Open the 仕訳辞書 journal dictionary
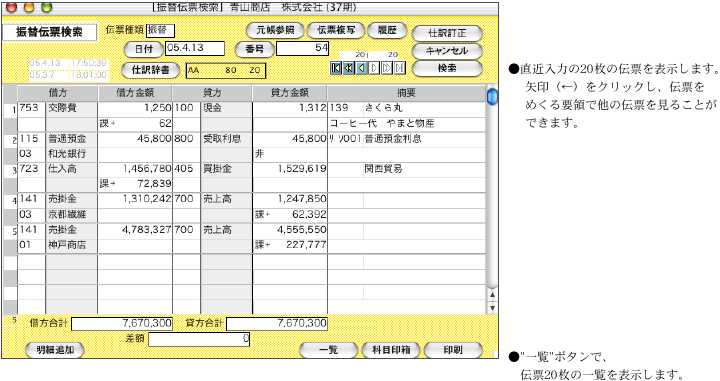Viewport: 720px width, 381px height. click(151, 70)
